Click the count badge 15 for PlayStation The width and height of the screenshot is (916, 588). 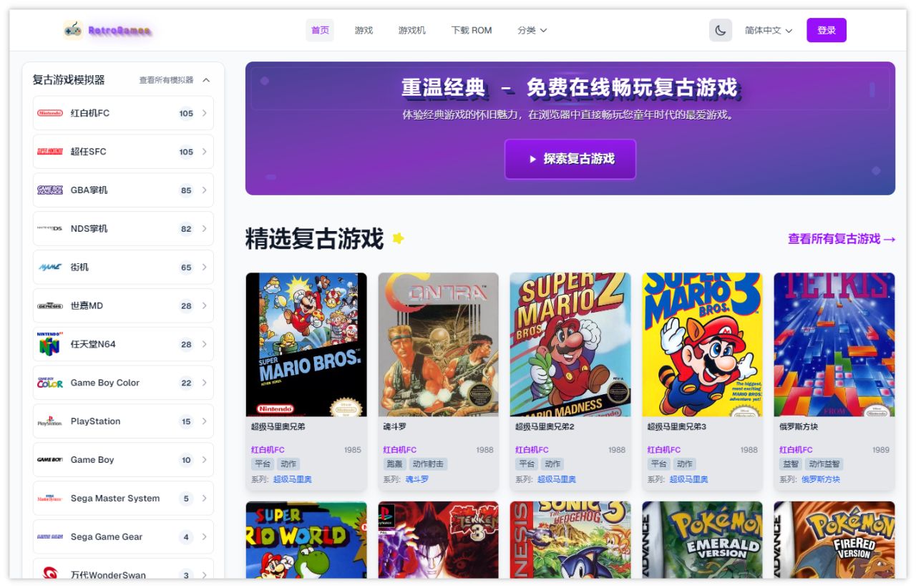(x=186, y=421)
